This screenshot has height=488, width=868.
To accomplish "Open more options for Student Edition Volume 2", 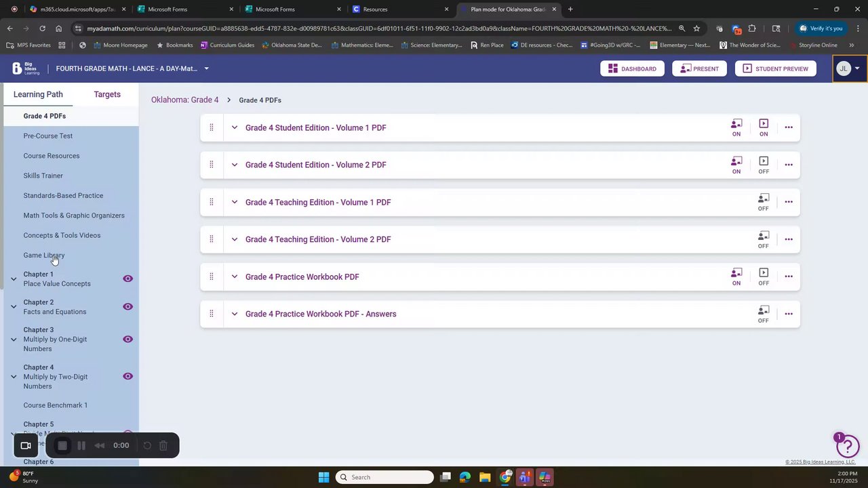I will click(788, 165).
